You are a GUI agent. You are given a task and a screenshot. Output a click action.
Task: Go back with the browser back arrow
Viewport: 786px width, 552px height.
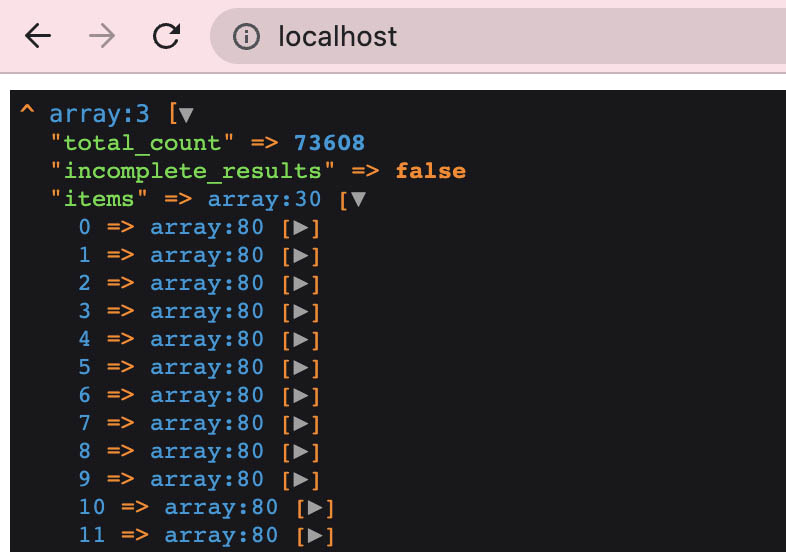tap(38, 36)
